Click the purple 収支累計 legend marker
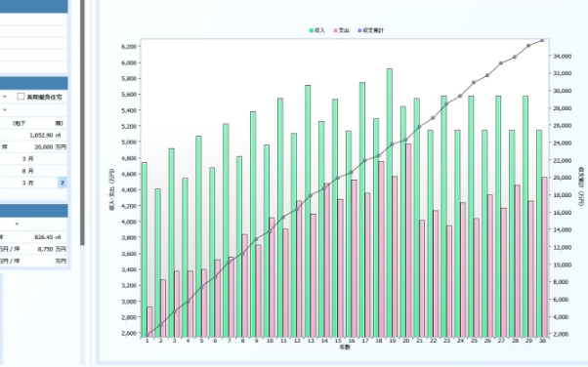Screen dimensions: 588x367 (360, 30)
